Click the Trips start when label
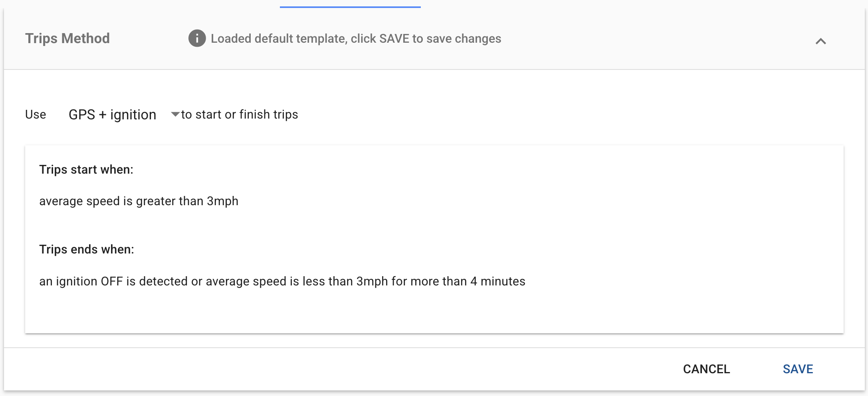This screenshot has height=396, width=868. coord(86,169)
